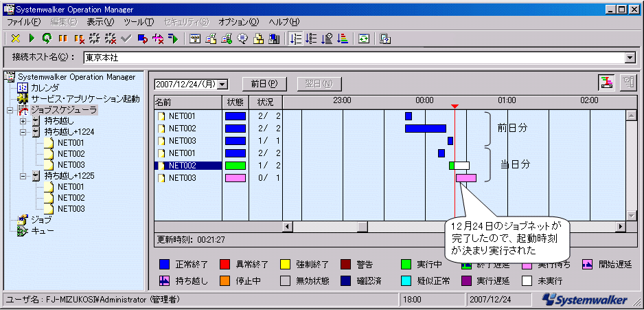Select the highlighted NET002 table row
The height and width of the screenshot is (310, 644).
click(188, 166)
